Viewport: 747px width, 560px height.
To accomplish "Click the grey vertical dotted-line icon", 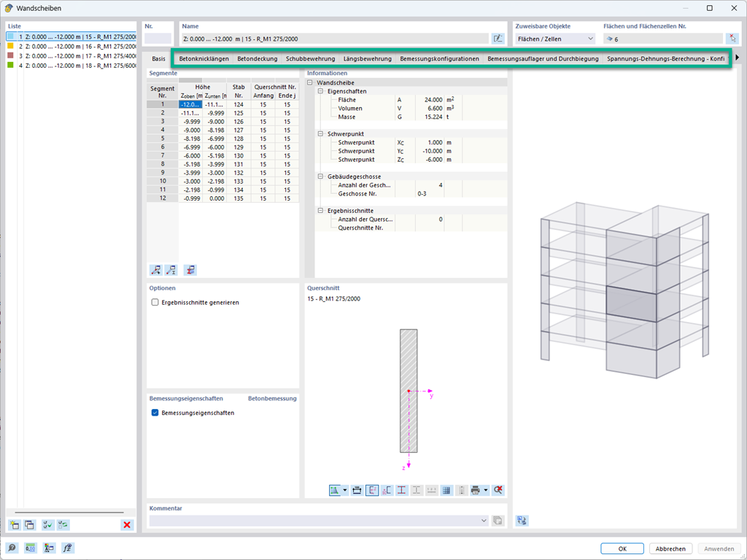I will [461, 490].
